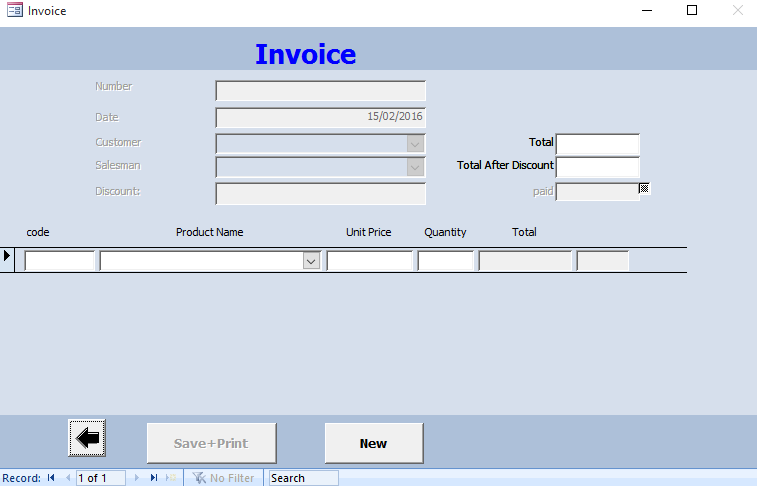The height and width of the screenshot is (486, 757).
Task: Jump to last record in navigator
Action: [154, 478]
